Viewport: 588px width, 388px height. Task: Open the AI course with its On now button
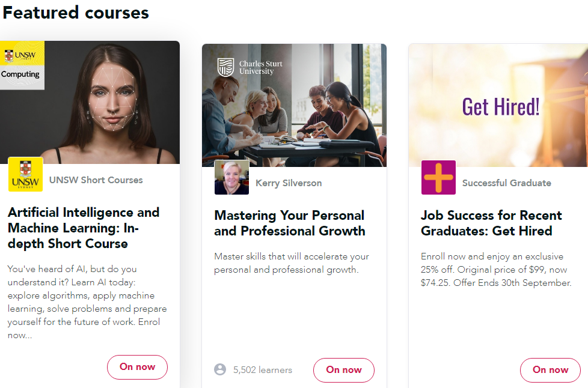137,367
